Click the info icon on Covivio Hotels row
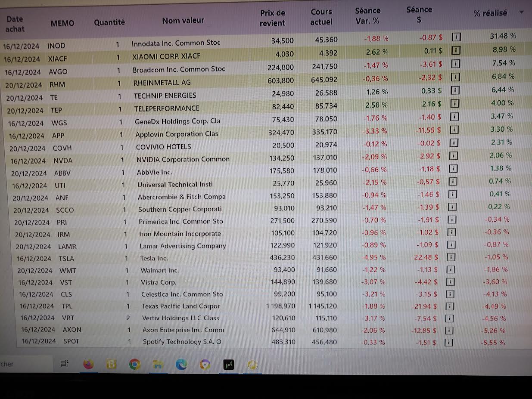This screenshot has width=532, height=399. pyautogui.click(x=454, y=142)
